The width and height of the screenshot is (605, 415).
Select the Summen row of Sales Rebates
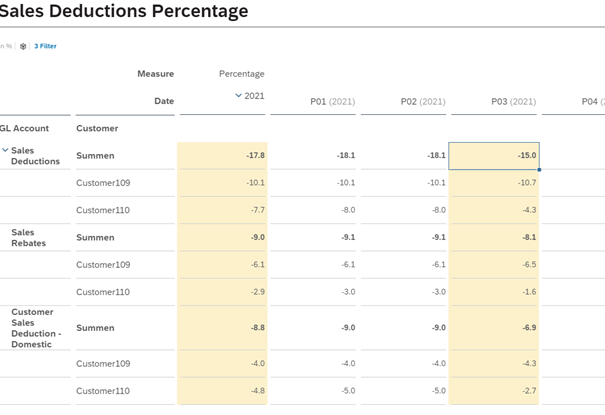[x=95, y=237]
